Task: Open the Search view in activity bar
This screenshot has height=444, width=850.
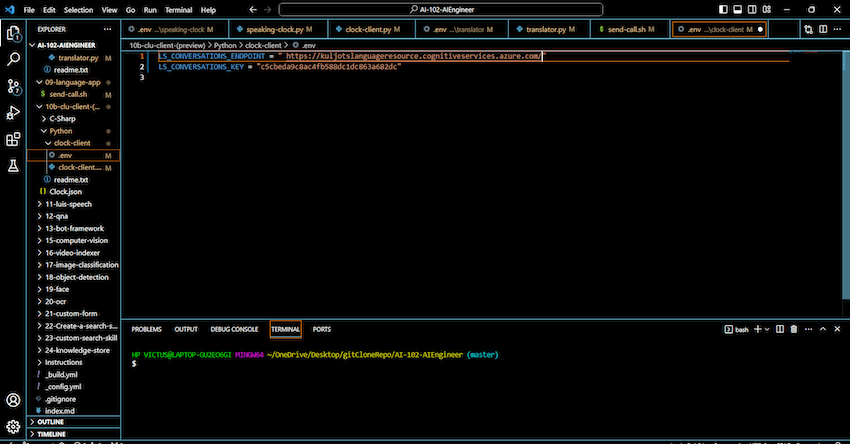Action: (x=13, y=59)
